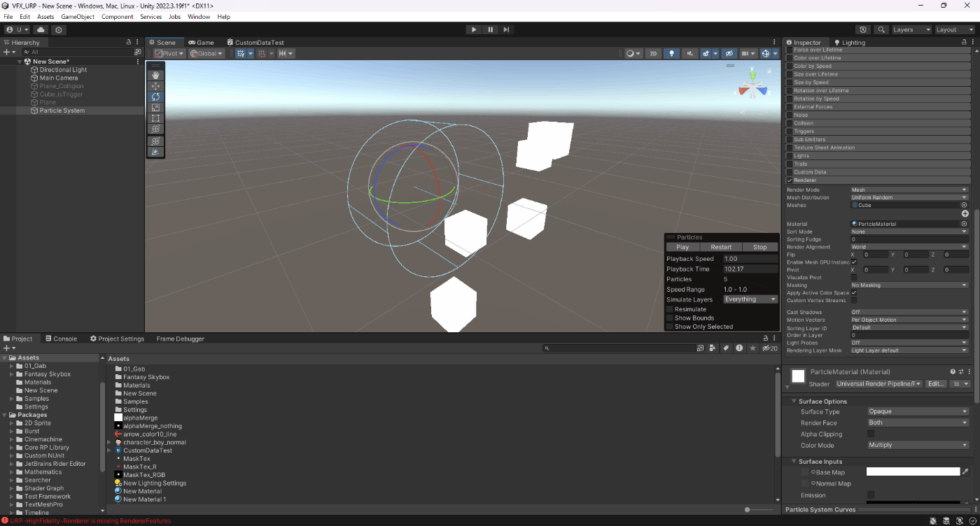Enable the Noise module checkbox
Image resolution: width=980 pixels, height=526 pixels.
(x=790, y=115)
